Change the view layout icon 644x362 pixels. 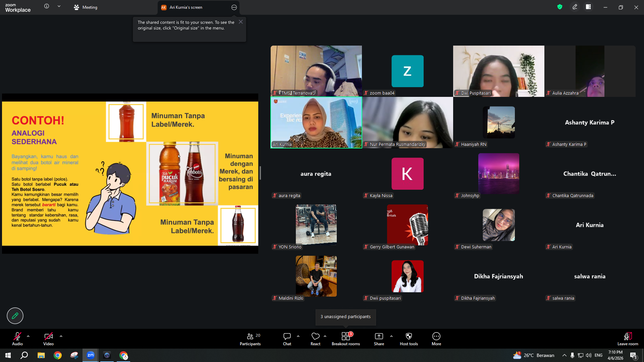pyautogui.click(x=588, y=7)
